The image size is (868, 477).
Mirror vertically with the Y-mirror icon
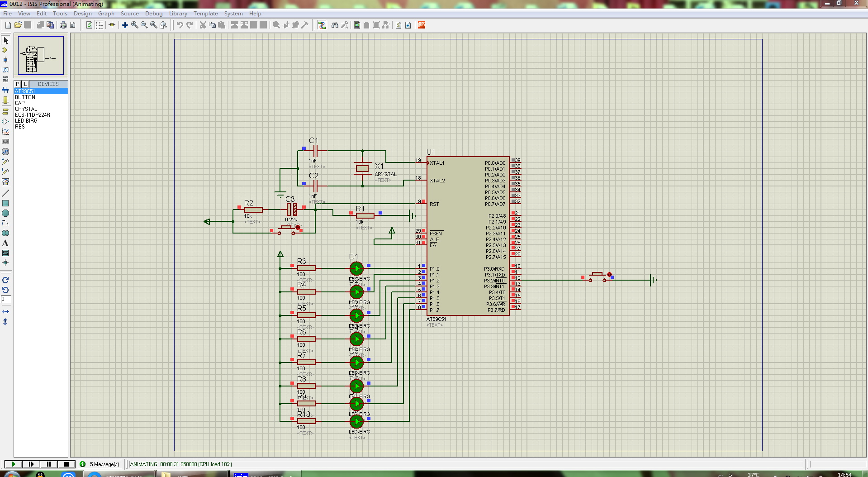5,322
